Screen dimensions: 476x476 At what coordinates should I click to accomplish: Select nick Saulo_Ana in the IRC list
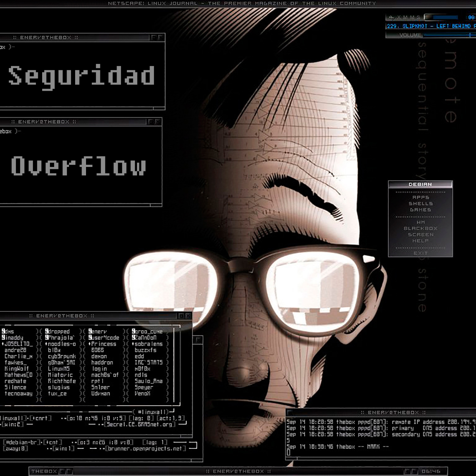click(149, 381)
